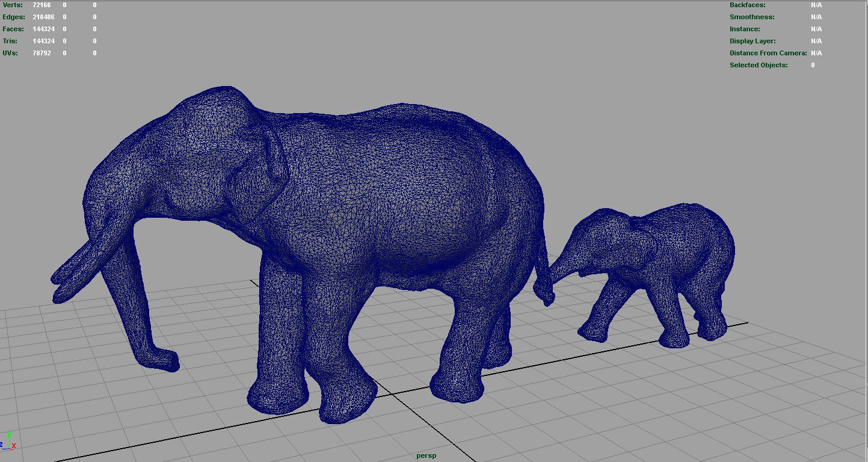This screenshot has height=462, width=868.
Task: Click the N/A value beside Distance From Camera
Action: point(816,53)
